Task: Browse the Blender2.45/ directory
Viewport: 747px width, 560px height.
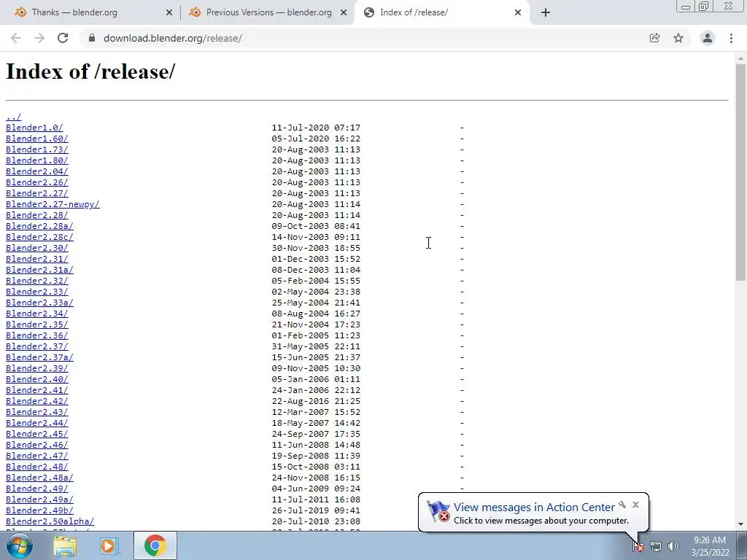Action: (36, 435)
